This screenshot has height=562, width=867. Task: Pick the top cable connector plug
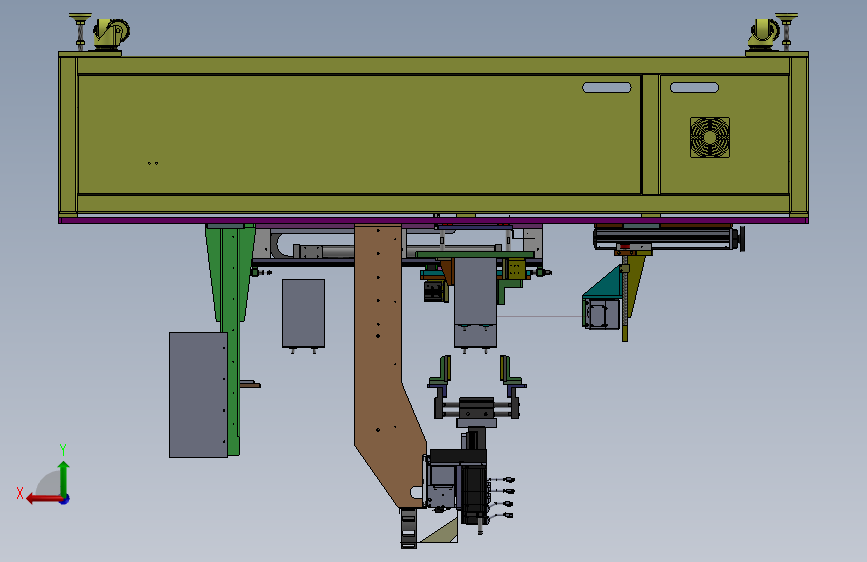(509, 480)
